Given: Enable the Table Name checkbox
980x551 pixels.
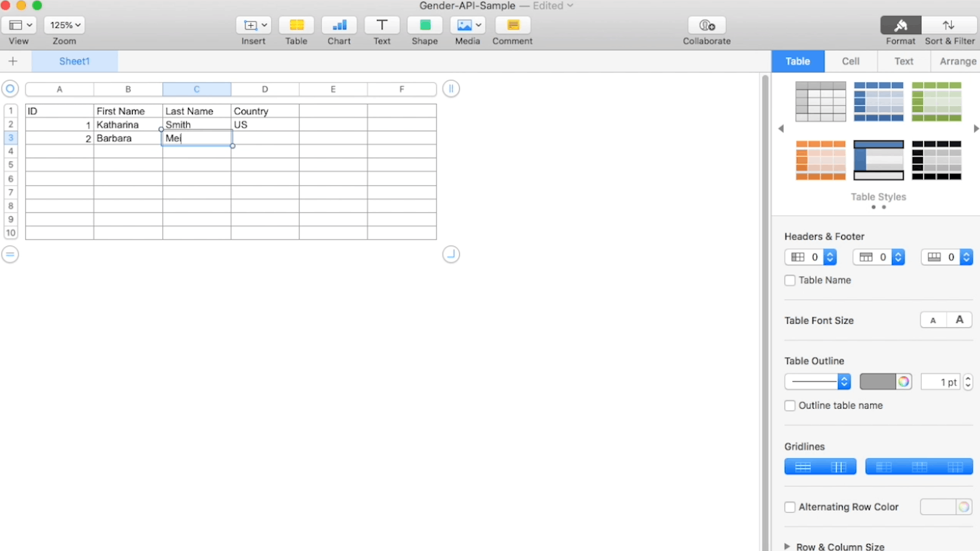Looking at the screenshot, I should click(790, 280).
